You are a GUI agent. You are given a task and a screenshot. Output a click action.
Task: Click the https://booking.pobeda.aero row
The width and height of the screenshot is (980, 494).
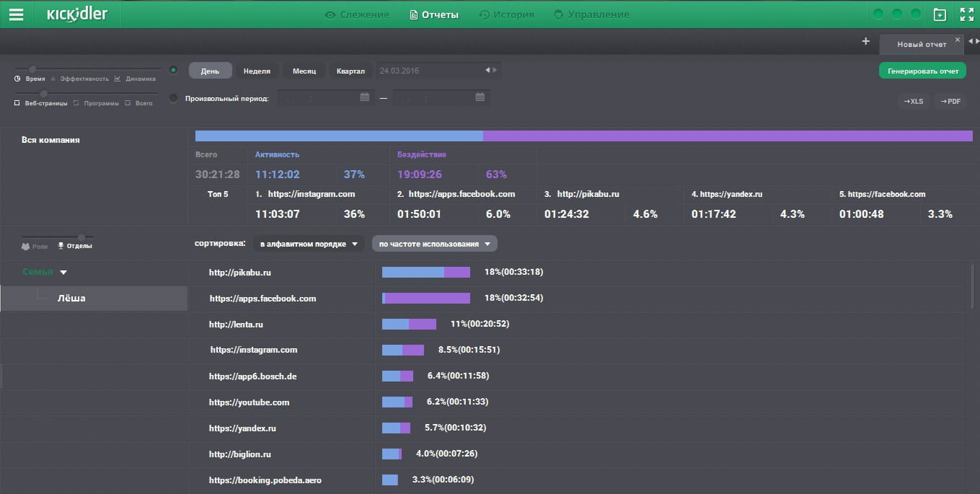click(x=575, y=480)
